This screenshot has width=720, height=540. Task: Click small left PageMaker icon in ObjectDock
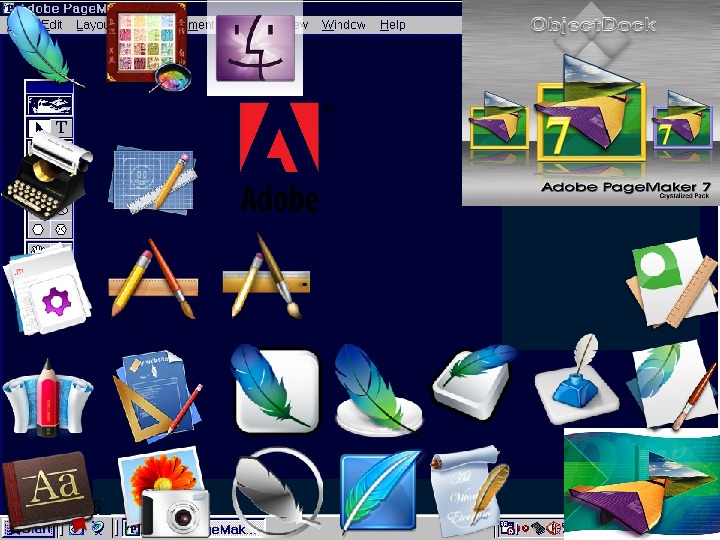[x=498, y=120]
